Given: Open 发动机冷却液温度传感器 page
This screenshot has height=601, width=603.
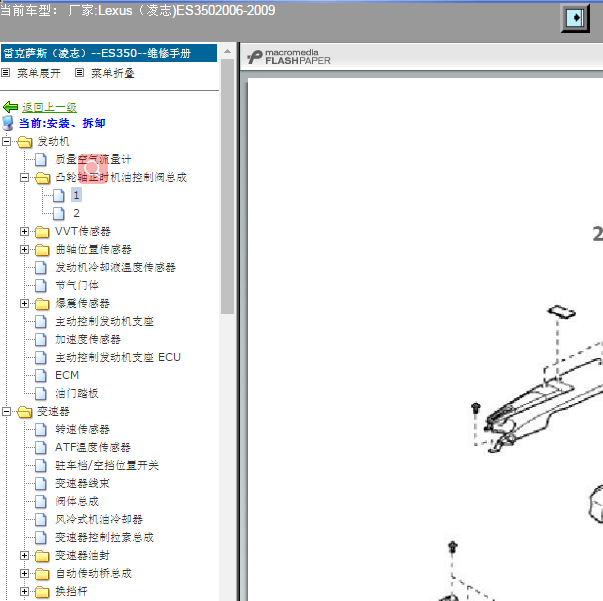Looking at the screenshot, I should 115,268.
